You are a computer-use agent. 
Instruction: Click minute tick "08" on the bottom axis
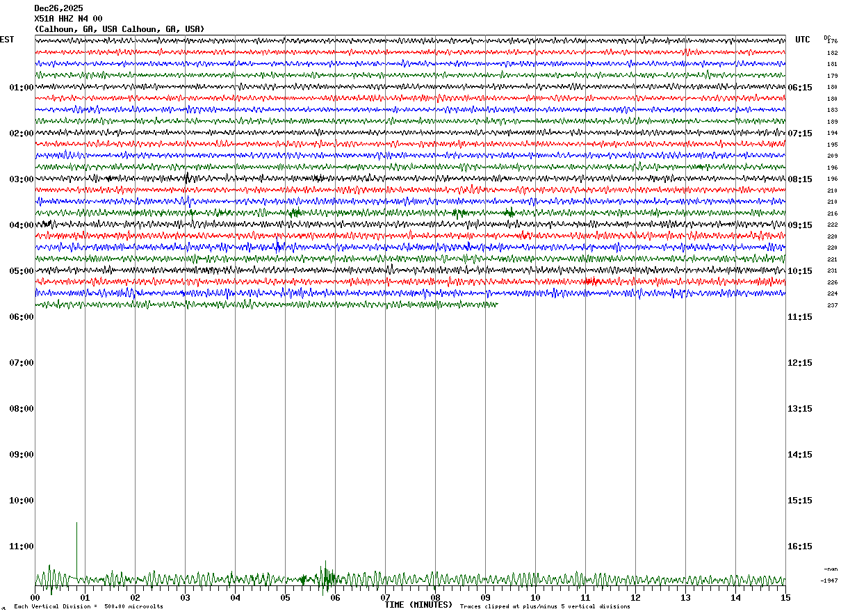435,598
